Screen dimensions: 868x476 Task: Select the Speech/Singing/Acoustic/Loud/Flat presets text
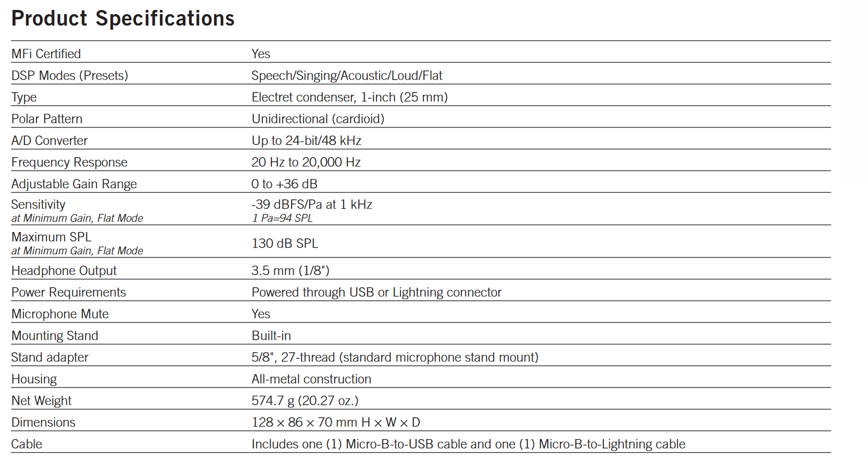(346, 75)
